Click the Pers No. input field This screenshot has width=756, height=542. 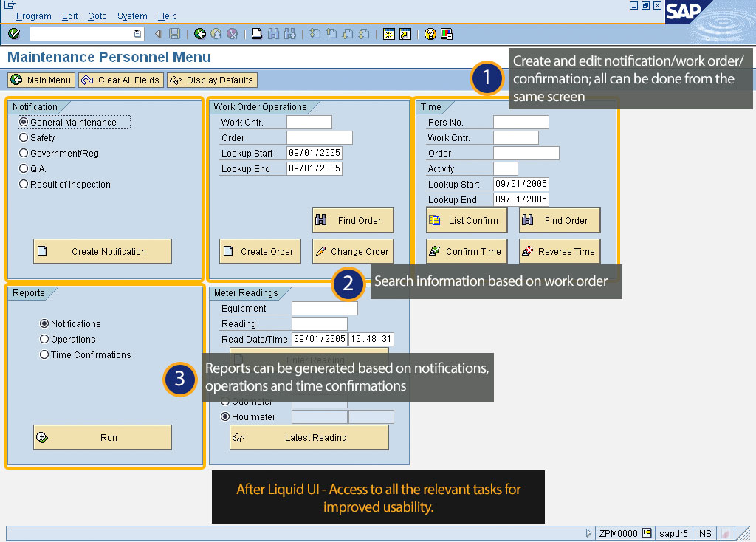pos(520,123)
